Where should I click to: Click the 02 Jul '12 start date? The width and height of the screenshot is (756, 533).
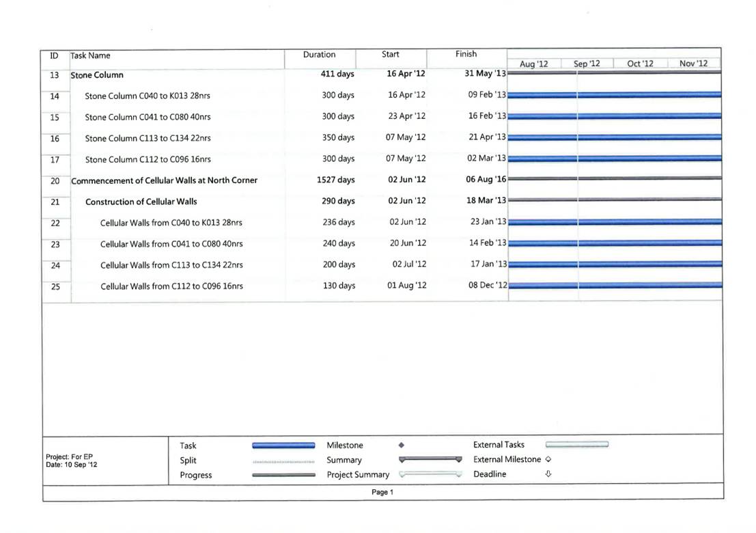[x=409, y=264]
